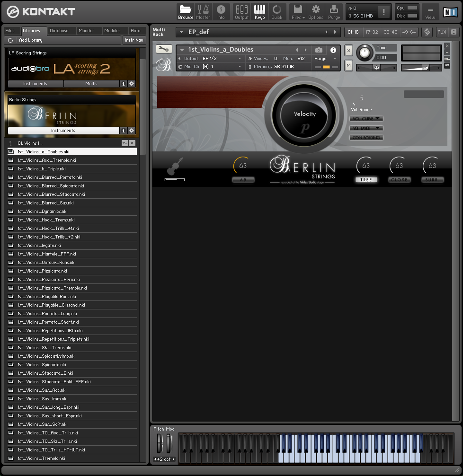Open the folder view options dropdown

coord(125,143)
